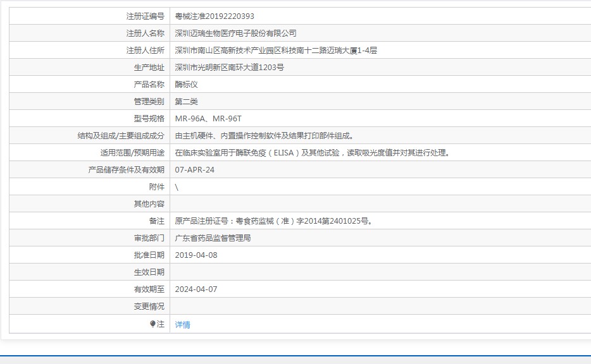Select the intended use text mentioning ELISA
This screenshot has width=591, height=364.
click(313, 153)
